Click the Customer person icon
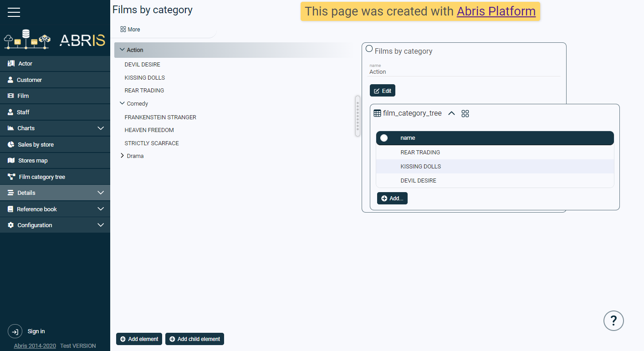Viewport: 644px width, 351px height. tap(10, 80)
